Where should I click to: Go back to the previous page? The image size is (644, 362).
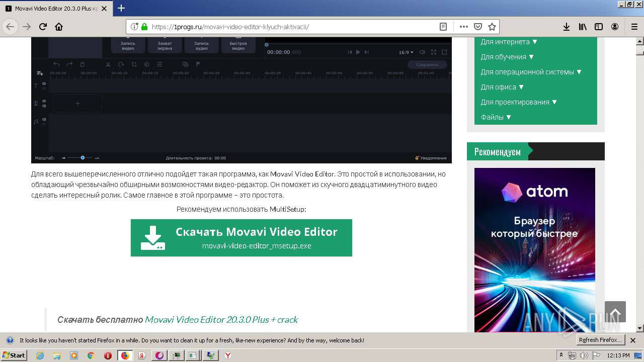tap(11, 27)
